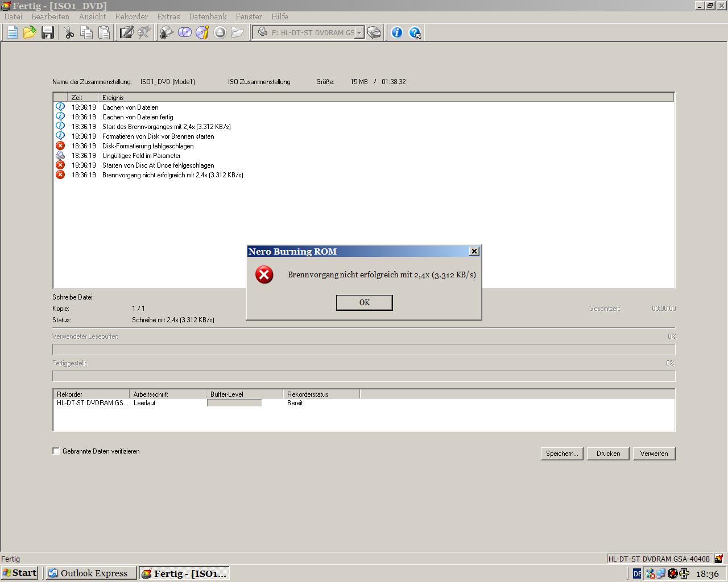
Task: Click the status bar text HL-DT-ST DVDRAM GSA-4040B
Action: pos(659,559)
